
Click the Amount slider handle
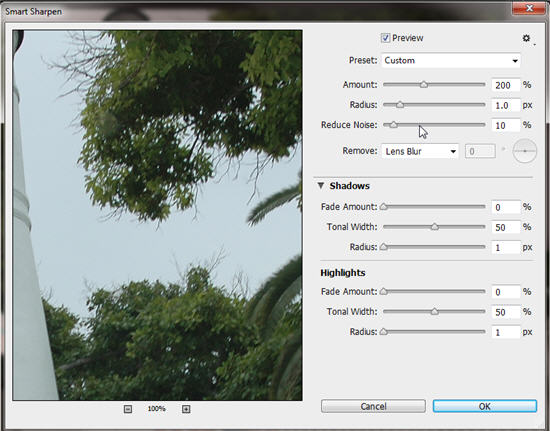[x=424, y=85]
